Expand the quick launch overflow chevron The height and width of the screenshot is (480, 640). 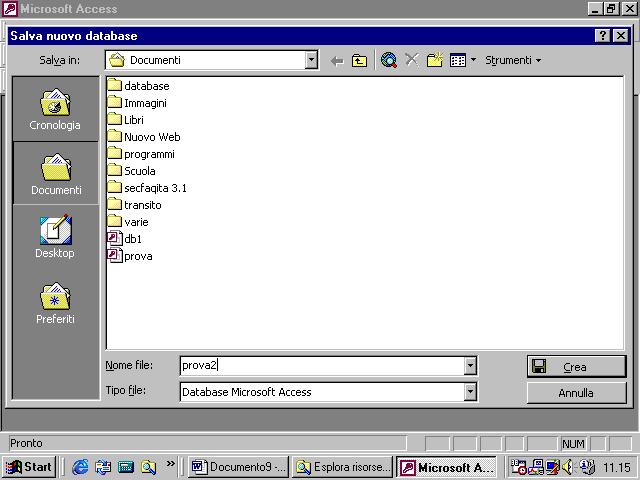[171, 464]
